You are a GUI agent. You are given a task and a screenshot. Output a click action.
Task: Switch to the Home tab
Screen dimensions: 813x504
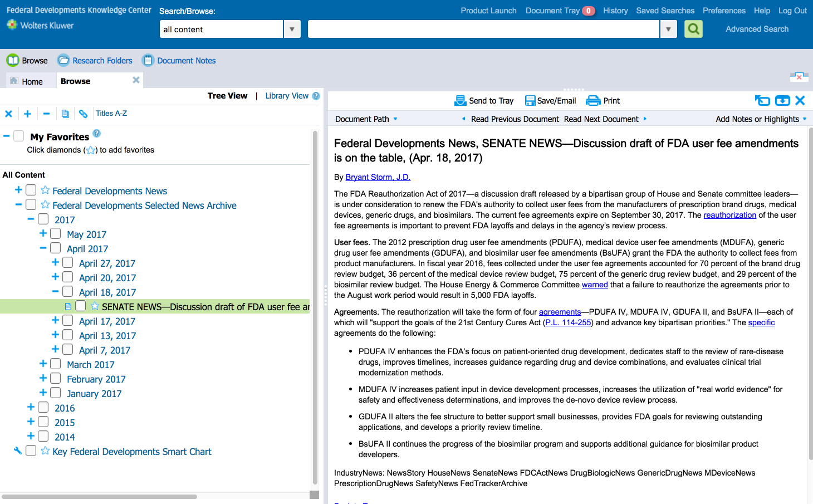[32, 81]
